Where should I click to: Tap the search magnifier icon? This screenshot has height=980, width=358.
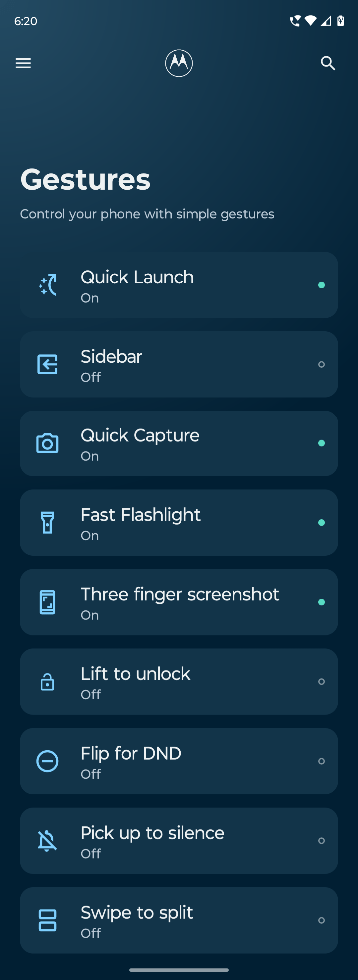pyautogui.click(x=328, y=63)
